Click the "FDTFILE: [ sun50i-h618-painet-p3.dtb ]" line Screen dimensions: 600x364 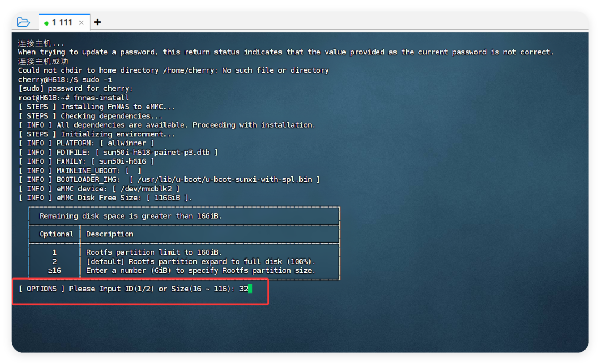pos(118,152)
